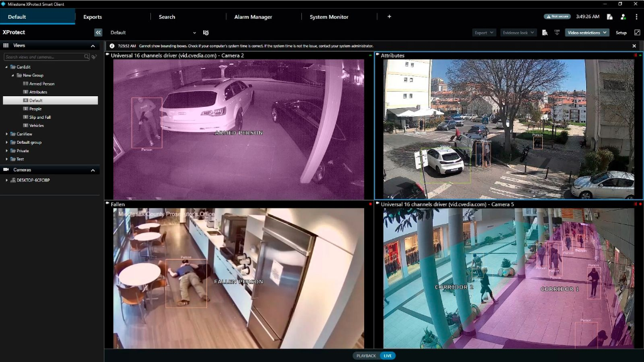
Task: Open the System Monitor tab
Action: (328, 17)
